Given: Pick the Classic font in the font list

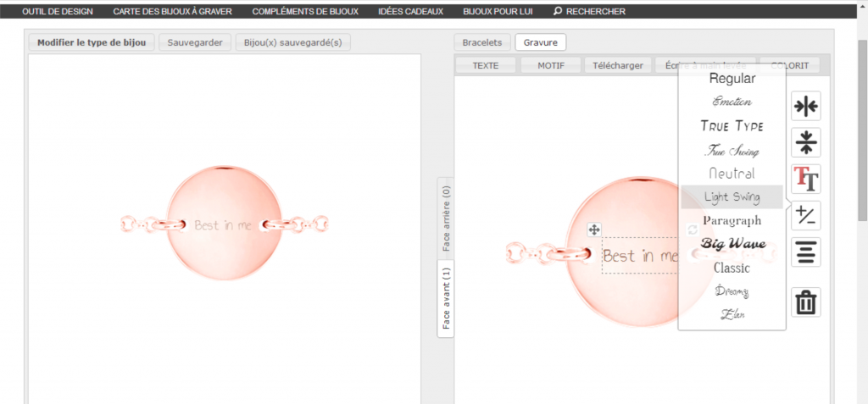Looking at the screenshot, I should (x=732, y=268).
